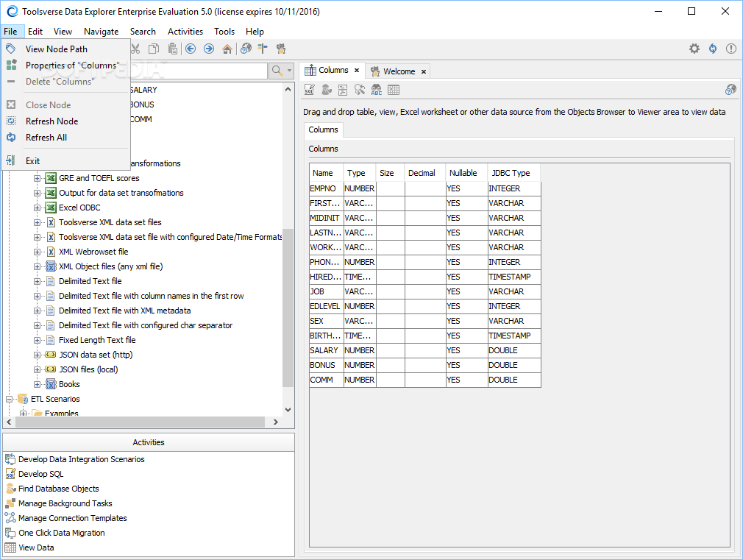Click the find objects person icon in the Columns toolbar
The height and width of the screenshot is (560, 743).
click(327, 90)
